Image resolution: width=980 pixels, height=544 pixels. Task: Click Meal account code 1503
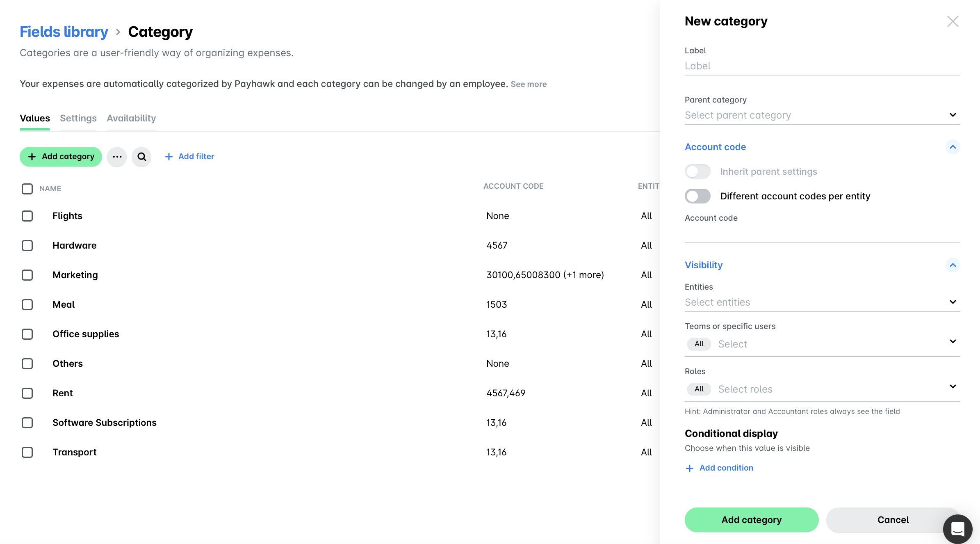[497, 304]
